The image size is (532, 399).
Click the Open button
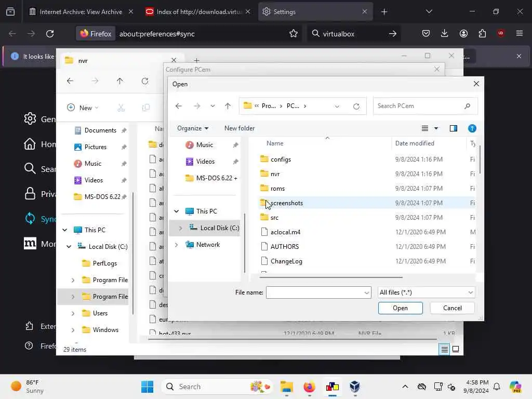click(x=401, y=308)
